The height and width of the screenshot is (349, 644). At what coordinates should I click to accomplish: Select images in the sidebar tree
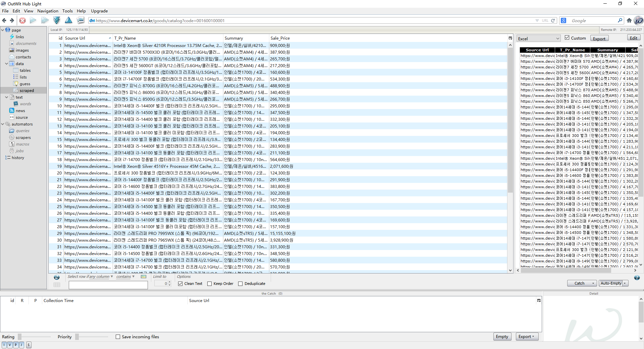22,50
